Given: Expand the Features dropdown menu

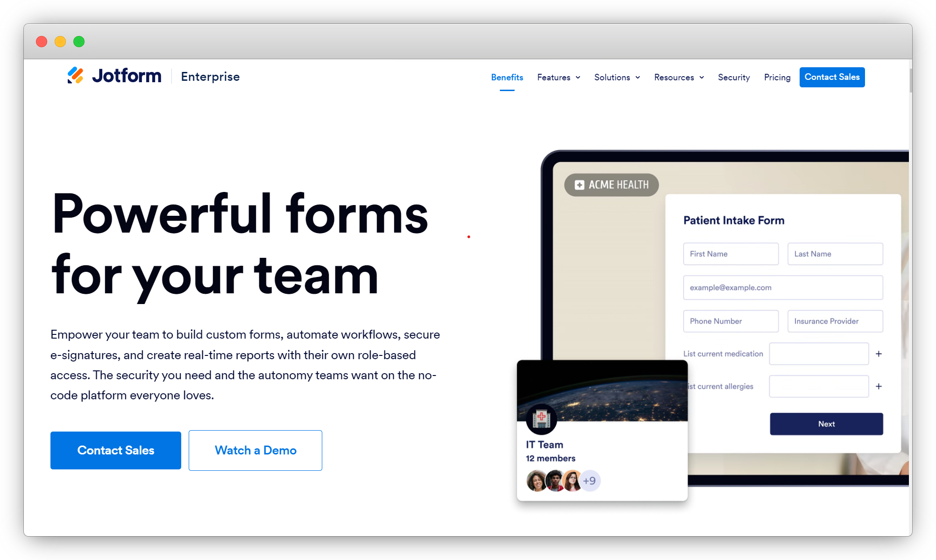Looking at the screenshot, I should pos(559,77).
